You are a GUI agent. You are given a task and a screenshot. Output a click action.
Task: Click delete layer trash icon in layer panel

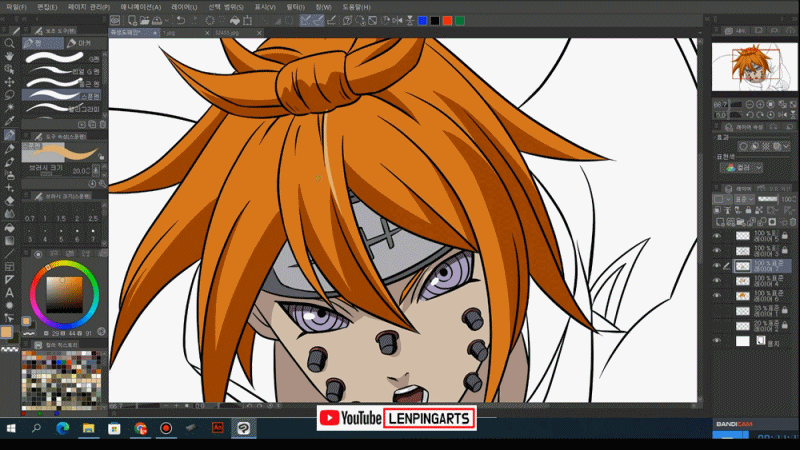tap(793, 222)
